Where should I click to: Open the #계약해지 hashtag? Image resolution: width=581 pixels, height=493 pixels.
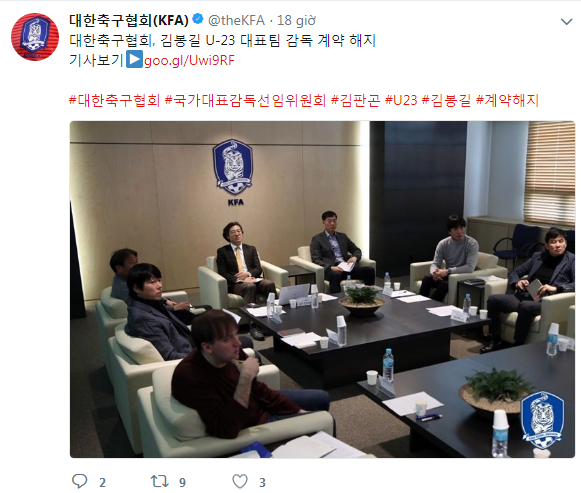(507, 100)
